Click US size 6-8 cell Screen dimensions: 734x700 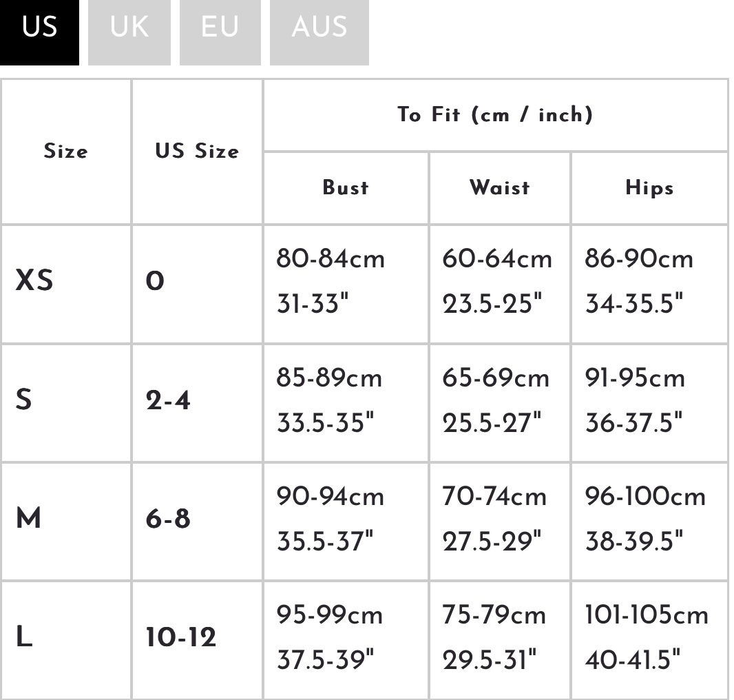coord(168,519)
